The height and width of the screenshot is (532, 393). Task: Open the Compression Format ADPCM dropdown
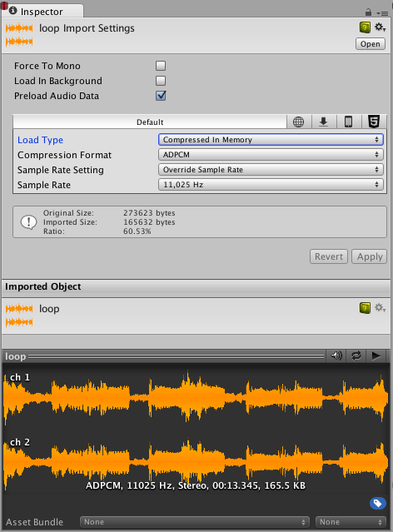point(271,155)
